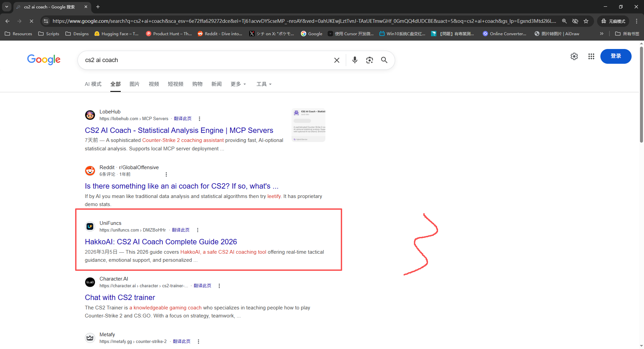Clear the search box text
The width and height of the screenshot is (644, 349).
(x=337, y=60)
